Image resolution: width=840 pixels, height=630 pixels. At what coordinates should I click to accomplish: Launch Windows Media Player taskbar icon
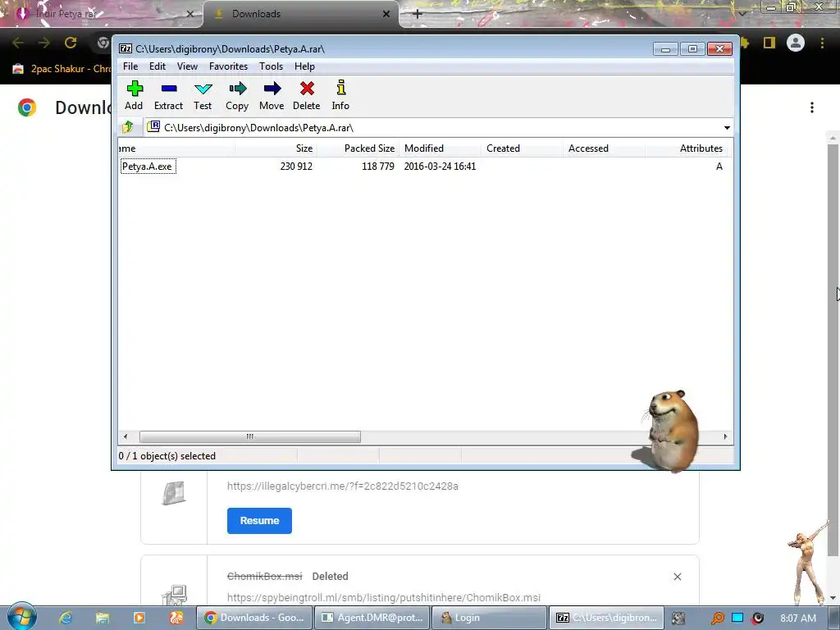click(139, 618)
